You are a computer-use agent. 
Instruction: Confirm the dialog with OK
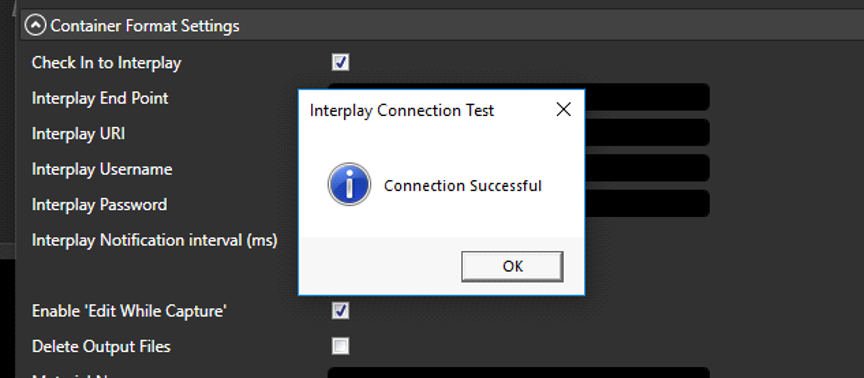(x=512, y=266)
